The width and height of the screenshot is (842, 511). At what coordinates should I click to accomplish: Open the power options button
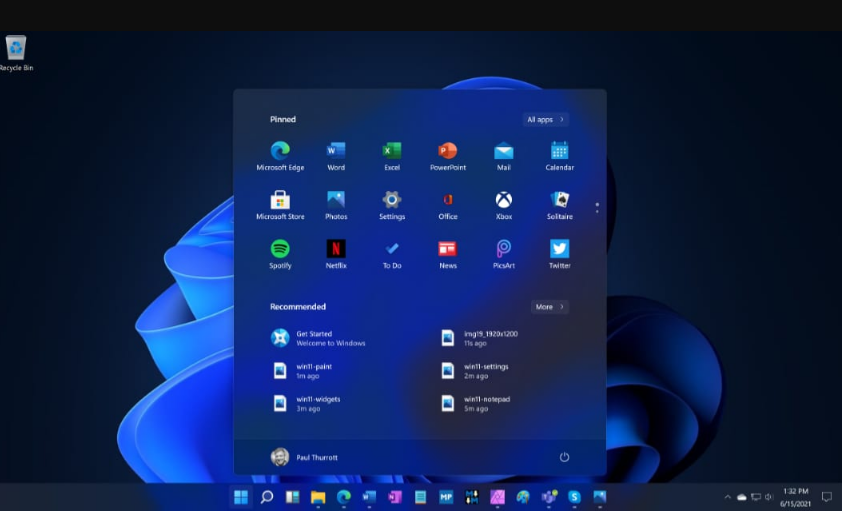564,457
